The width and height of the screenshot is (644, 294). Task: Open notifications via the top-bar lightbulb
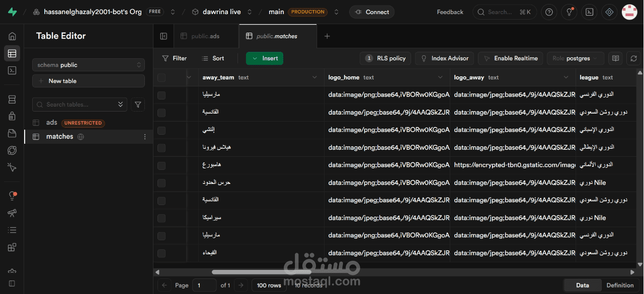tap(569, 12)
